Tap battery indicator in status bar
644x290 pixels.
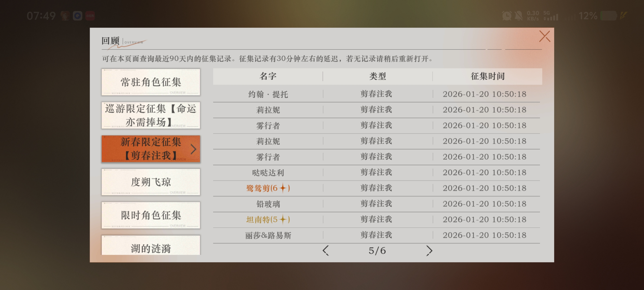click(609, 16)
